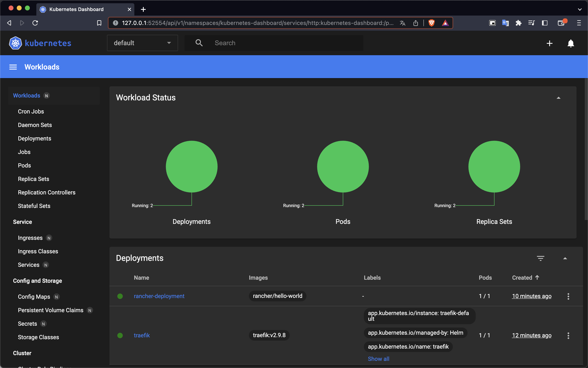
Task: Select Daemon Sets in sidebar
Action: click(x=35, y=125)
